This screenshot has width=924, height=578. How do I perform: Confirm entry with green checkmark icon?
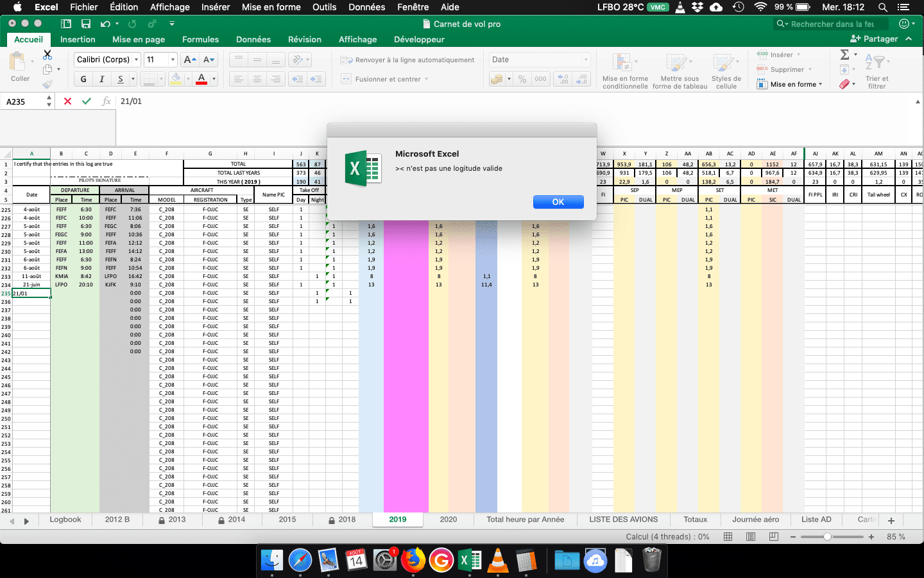click(87, 101)
